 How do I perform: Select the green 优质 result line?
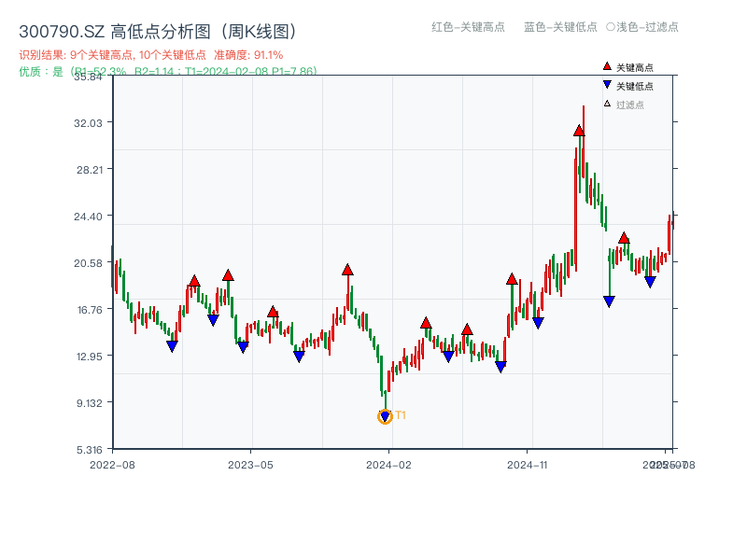(x=168, y=71)
